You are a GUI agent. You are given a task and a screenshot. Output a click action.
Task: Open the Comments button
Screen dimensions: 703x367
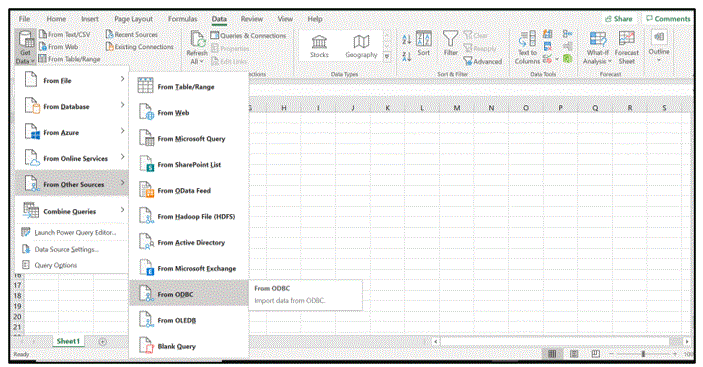[668, 19]
